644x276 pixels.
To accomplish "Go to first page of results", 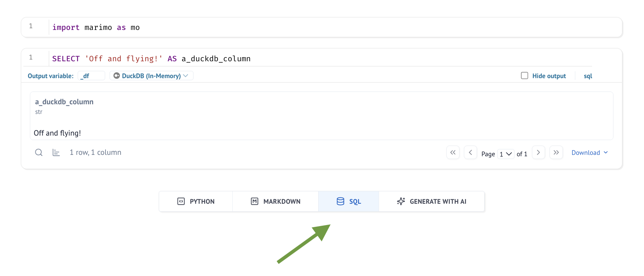I will tap(453, 152).
